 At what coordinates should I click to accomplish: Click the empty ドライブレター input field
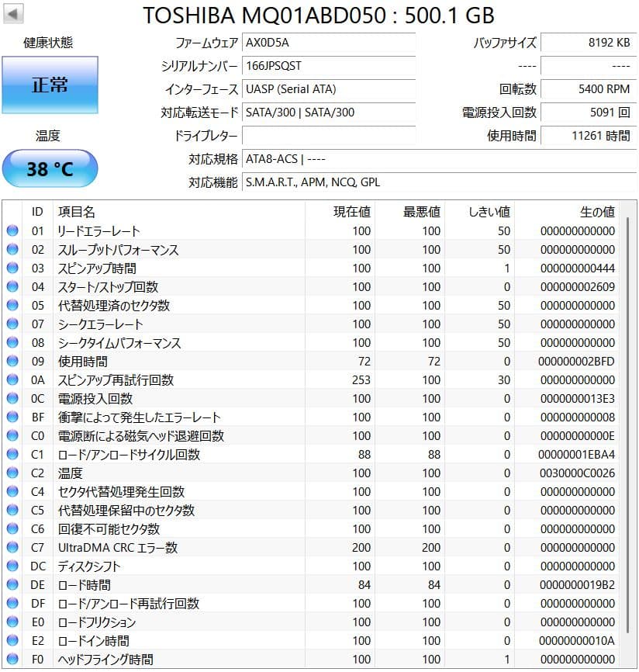(330, 135)
